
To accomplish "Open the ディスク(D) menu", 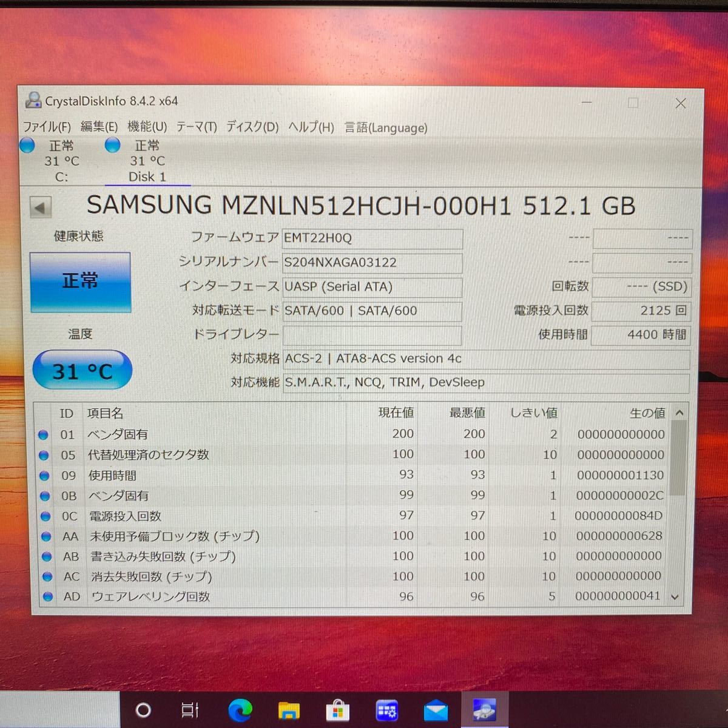I will coord(252,127).
